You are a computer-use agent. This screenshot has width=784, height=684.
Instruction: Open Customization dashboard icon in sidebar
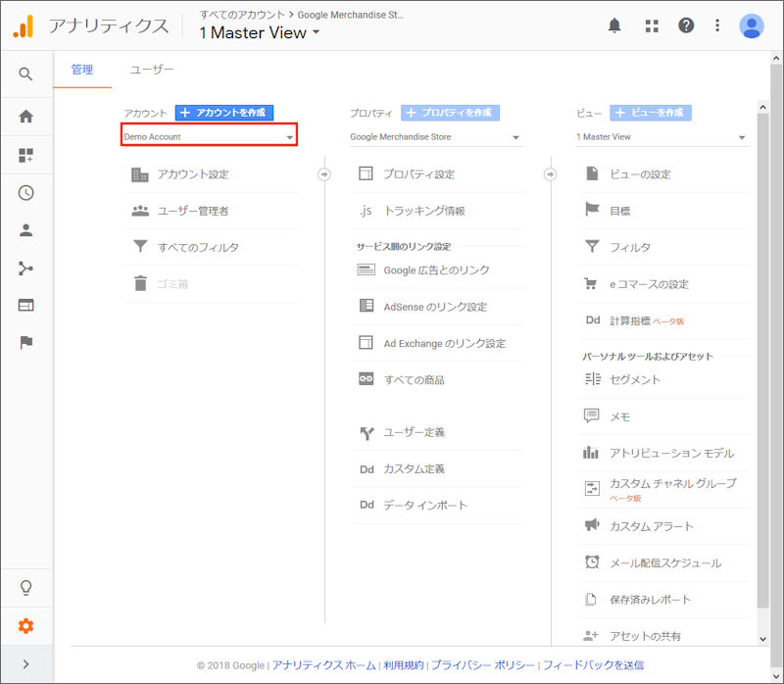(x=25, y=155)
